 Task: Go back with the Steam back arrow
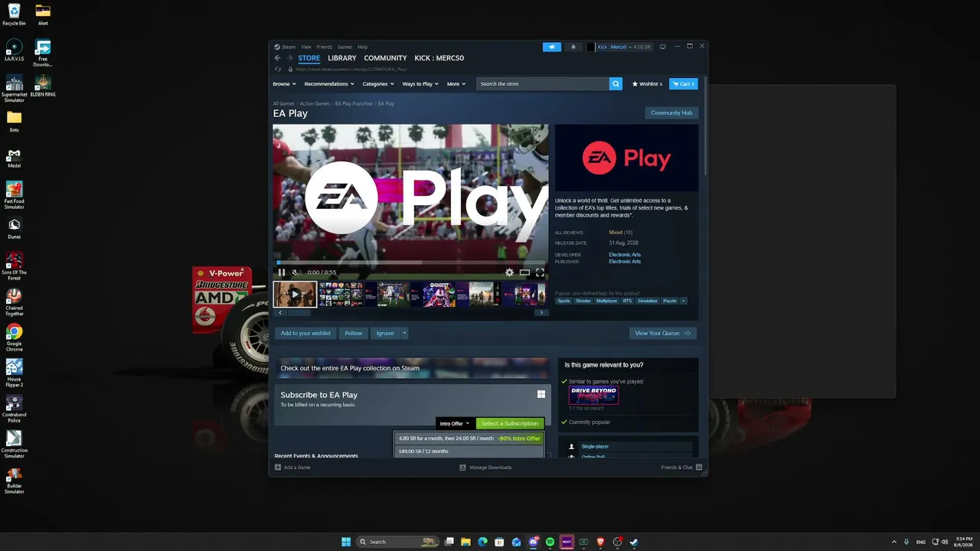coord(278,58)
